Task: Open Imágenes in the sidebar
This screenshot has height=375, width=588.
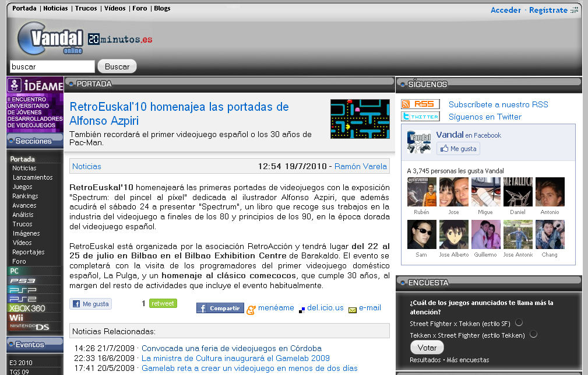Action: 26,233
